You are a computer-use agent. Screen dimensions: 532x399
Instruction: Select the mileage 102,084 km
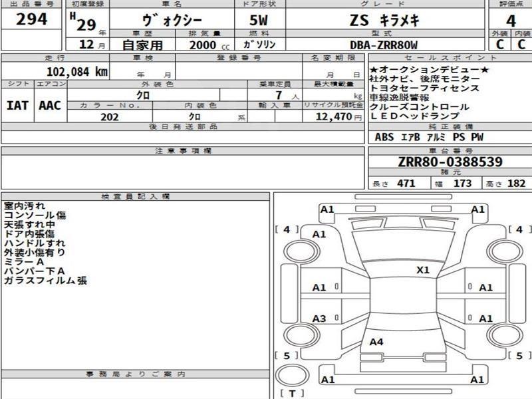77,72
